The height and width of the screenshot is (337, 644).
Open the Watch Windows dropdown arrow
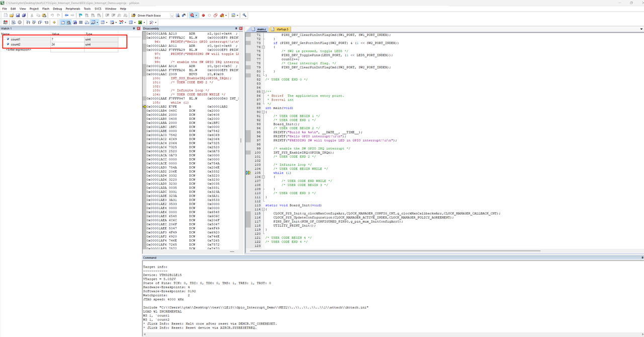(98, 22)
